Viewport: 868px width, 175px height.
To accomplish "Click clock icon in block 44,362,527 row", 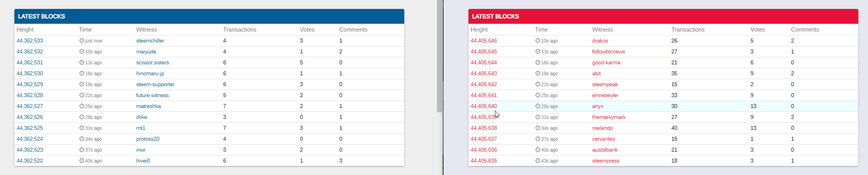I will pyautogui.click(x=82, y=106).
